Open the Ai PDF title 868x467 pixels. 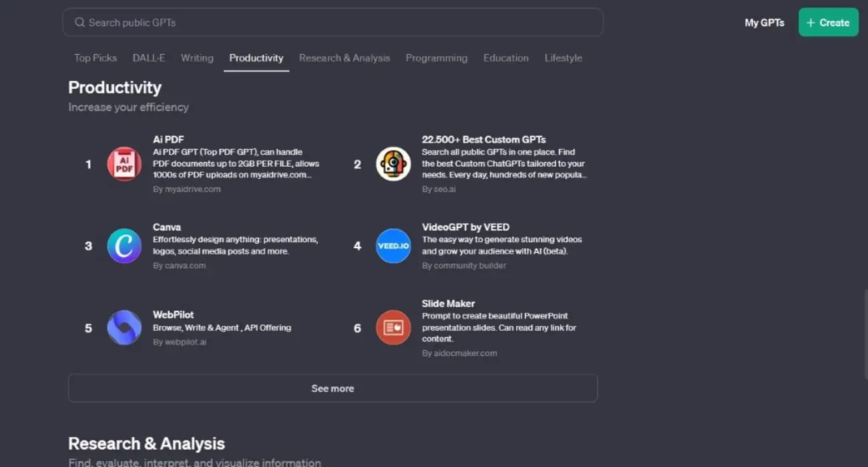168,139
